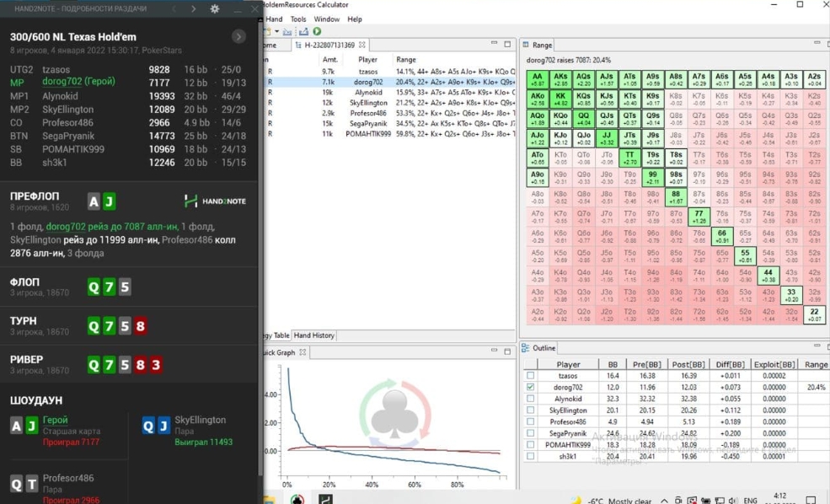Toggle checkbox for Profesor486 in Outline
Image resolution: width=830 pixels, height=504 pixels.
[530, 421]
